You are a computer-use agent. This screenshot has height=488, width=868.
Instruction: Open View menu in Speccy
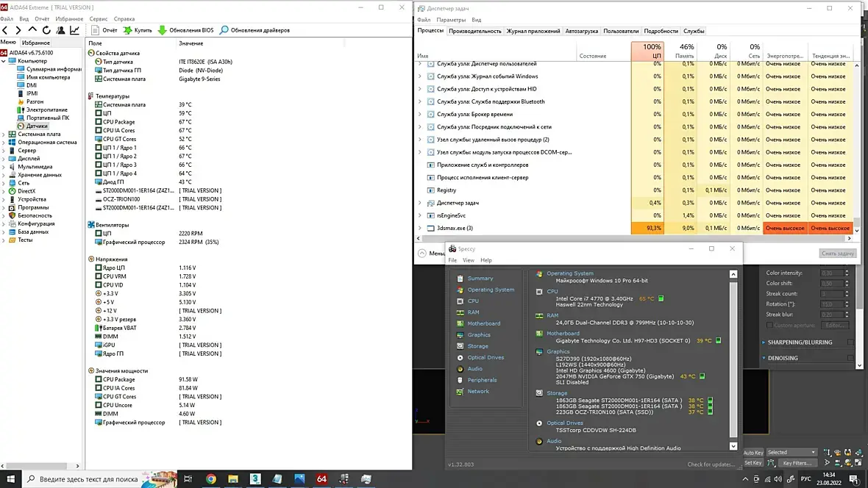(469, 260)
